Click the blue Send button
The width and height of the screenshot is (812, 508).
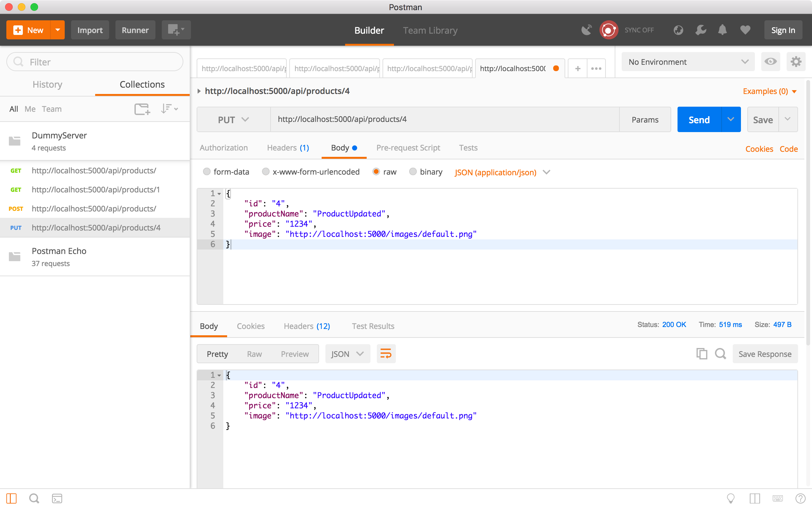(699, 119)
